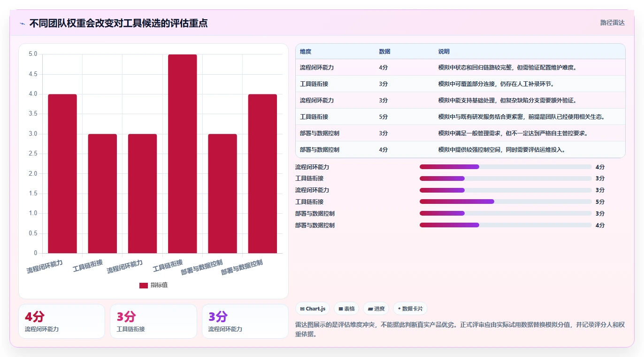Click the first progress bar, 流程闭环能力 4分
644x357 pixels.
point(506,167)
